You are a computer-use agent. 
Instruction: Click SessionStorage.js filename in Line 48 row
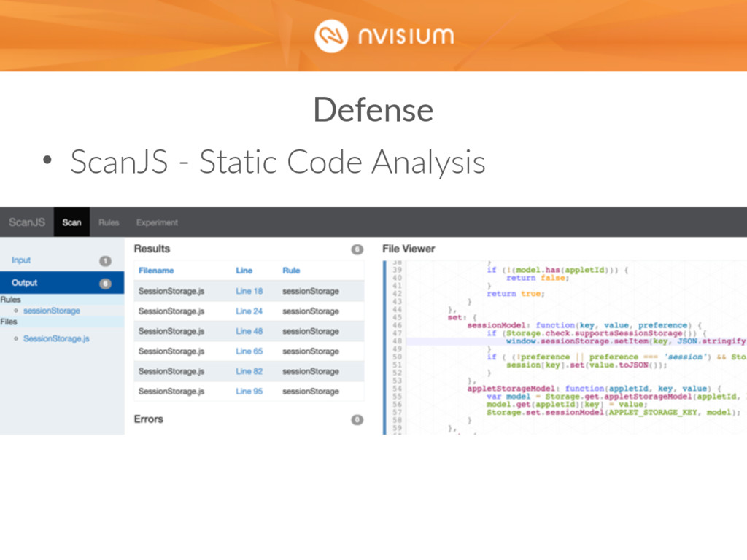tap(171, 331)
